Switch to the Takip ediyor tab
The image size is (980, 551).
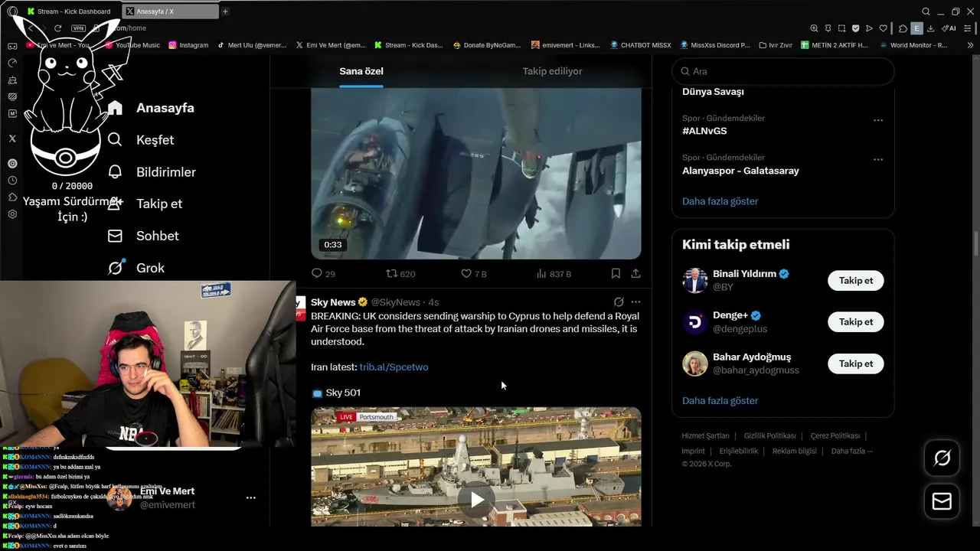552,71
